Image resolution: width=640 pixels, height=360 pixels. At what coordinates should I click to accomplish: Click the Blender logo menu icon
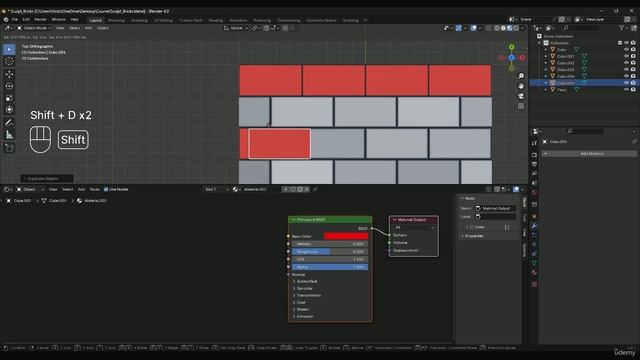coord(6,20)
